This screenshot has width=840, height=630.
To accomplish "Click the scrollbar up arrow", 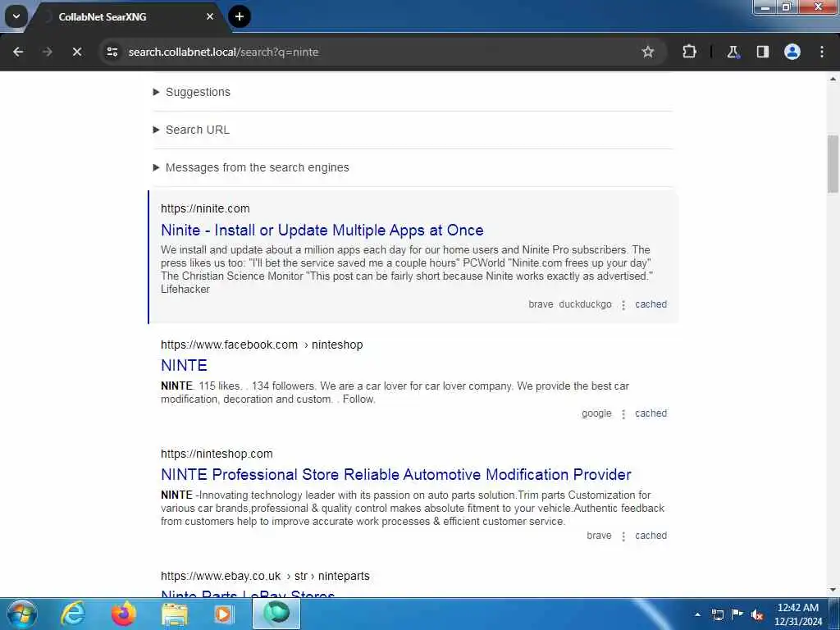I will pos(833,79).
